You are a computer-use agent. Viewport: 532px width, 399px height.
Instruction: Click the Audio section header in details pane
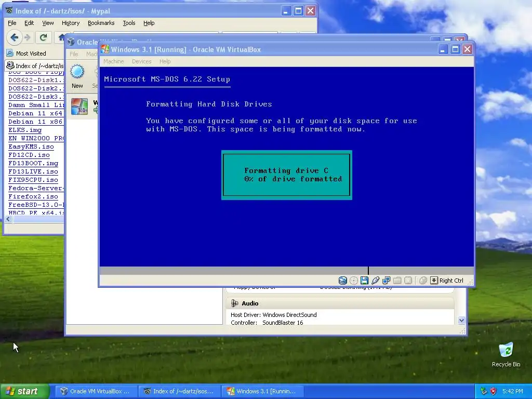(340, 303)
